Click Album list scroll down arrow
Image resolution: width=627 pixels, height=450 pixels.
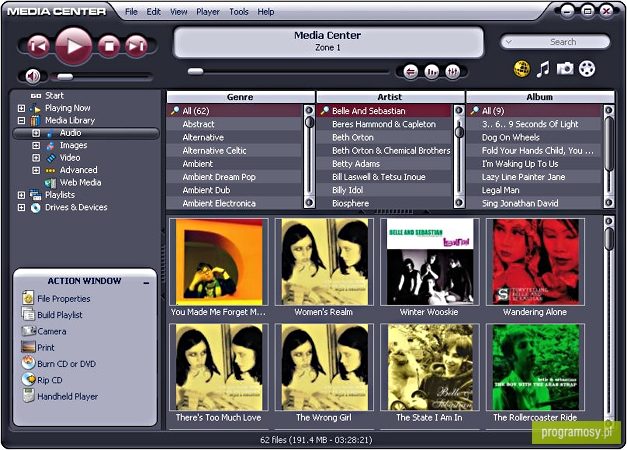pyautogui.click(x=609, y=203)
